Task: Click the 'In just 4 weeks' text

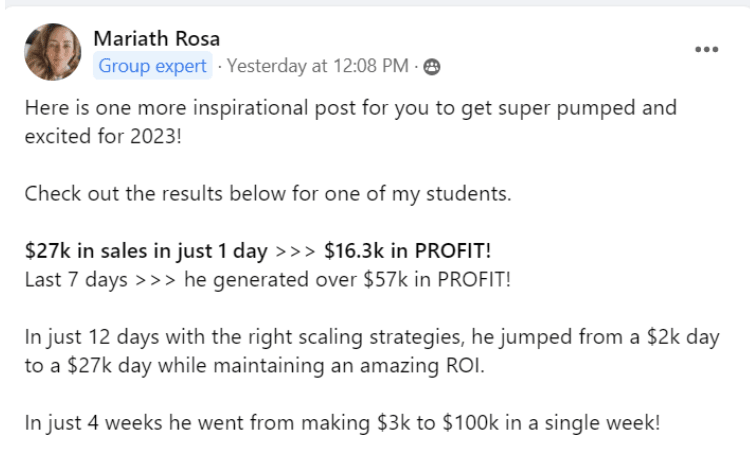Action: [85, 422]
